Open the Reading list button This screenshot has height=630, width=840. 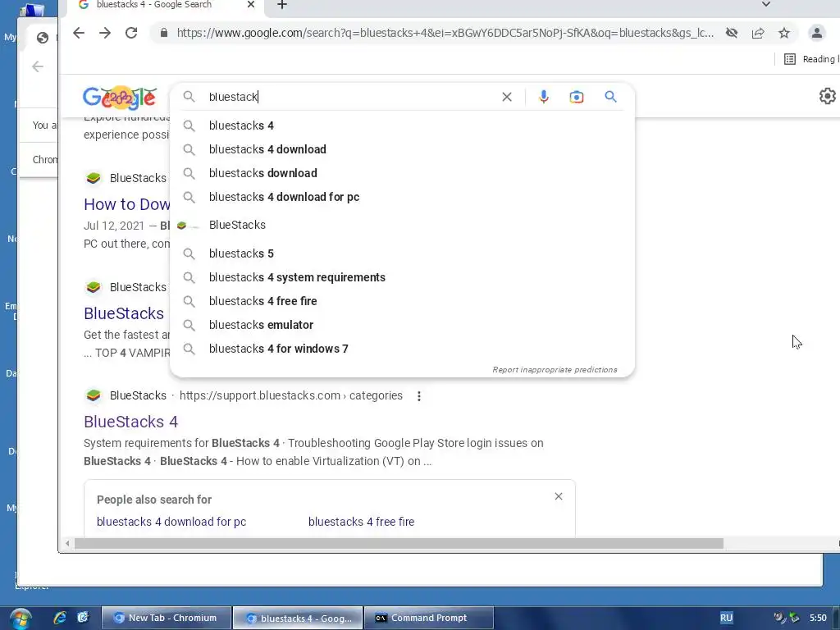click(810, 59)
